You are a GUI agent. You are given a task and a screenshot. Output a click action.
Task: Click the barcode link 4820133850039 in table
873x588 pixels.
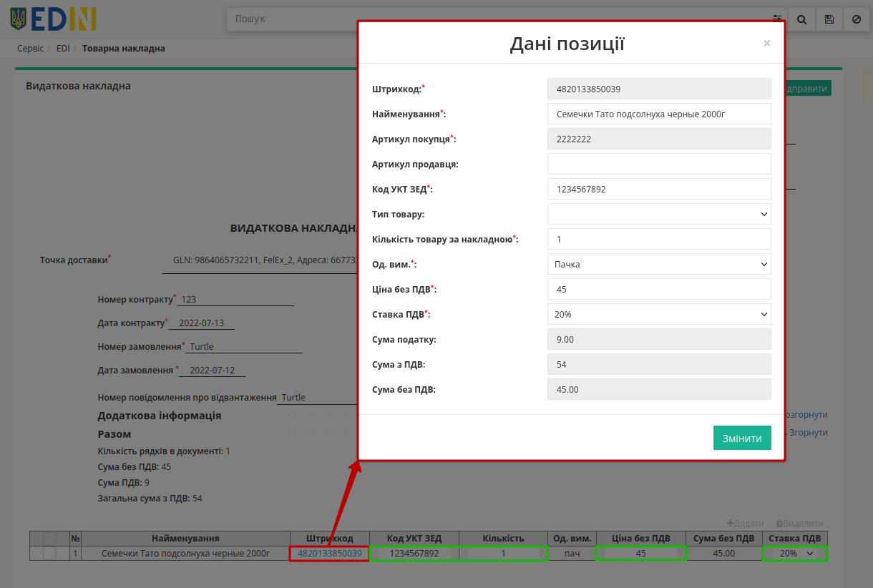329,554
